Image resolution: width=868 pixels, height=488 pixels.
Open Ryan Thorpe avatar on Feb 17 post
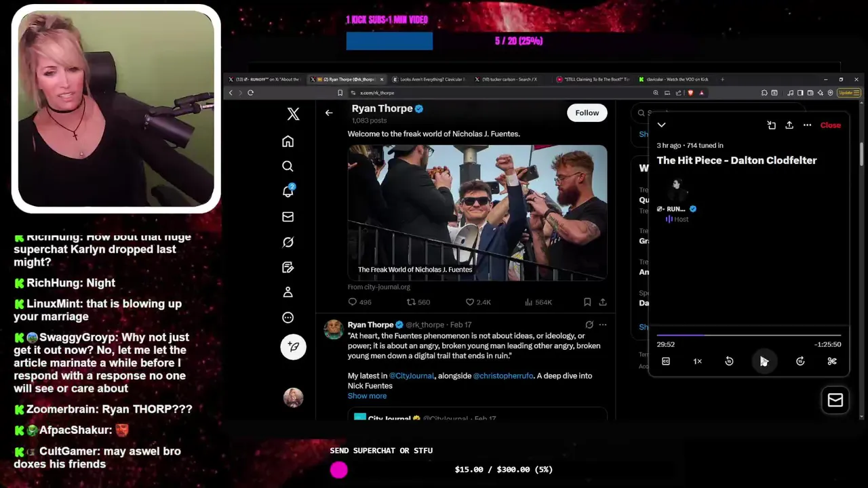click(334, 329)
